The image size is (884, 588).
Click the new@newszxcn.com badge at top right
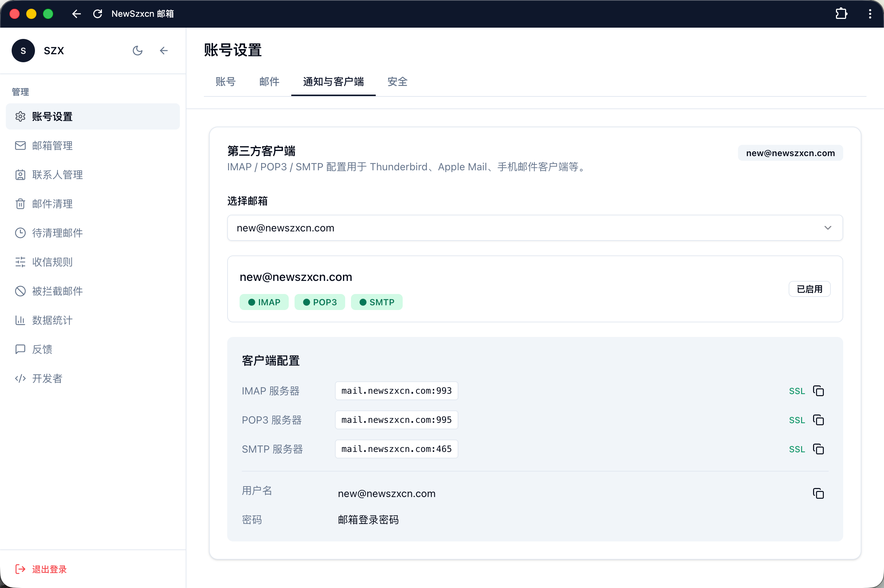point(790,153)
